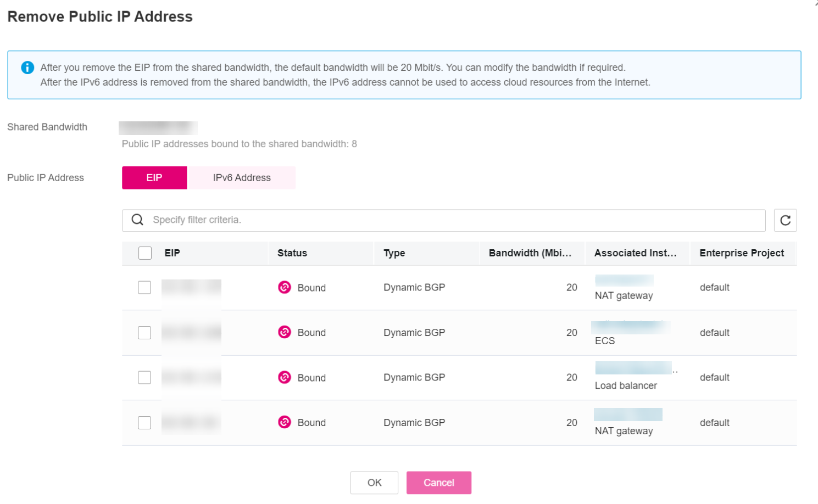Image resolution: width=818 pixels, height=504 pixels.
Task: Click bandwidth value 20 in Load balancer row
Action: (572, 378)
